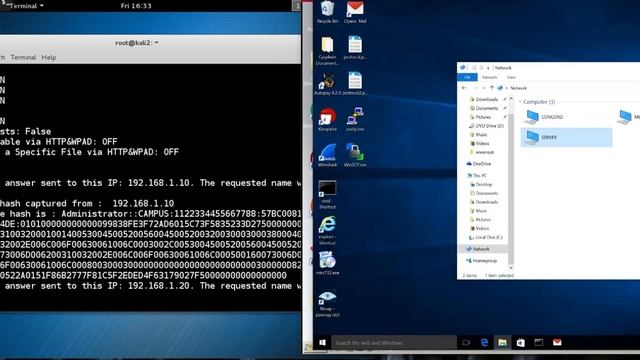Open the Wireshark desktop shortcut

coord(327,155)
